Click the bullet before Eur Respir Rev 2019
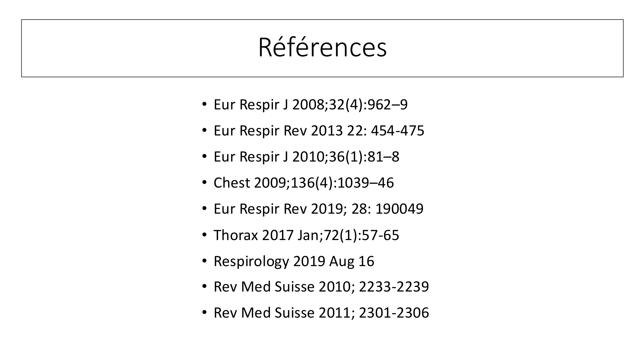The width and height of the screenshot is (644, 362). click(204, 209)
